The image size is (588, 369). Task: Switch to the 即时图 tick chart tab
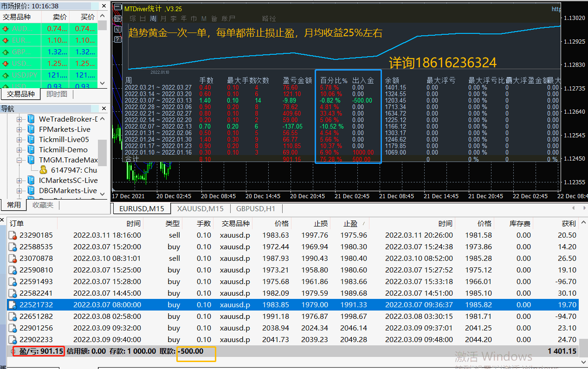click(57, 94)
